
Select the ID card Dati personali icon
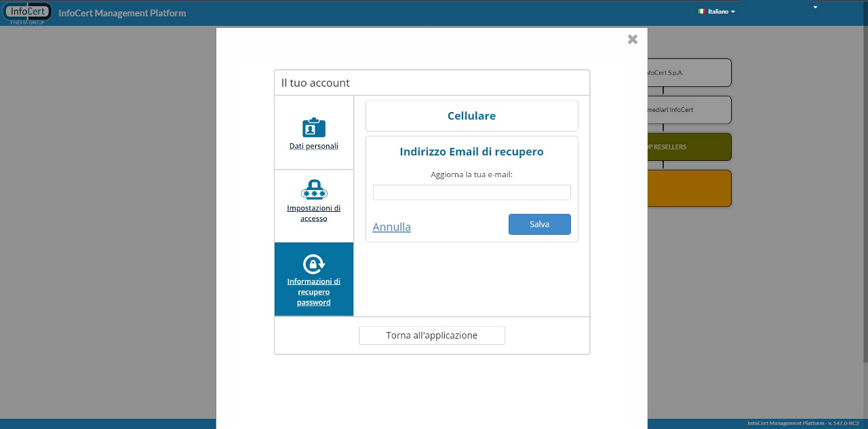pos(313,128)
